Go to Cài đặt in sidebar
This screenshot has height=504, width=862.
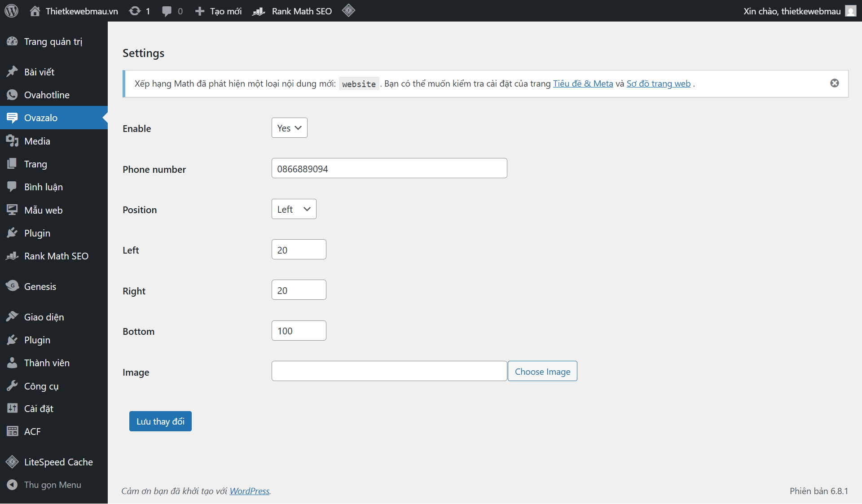(x=39, y=408)
